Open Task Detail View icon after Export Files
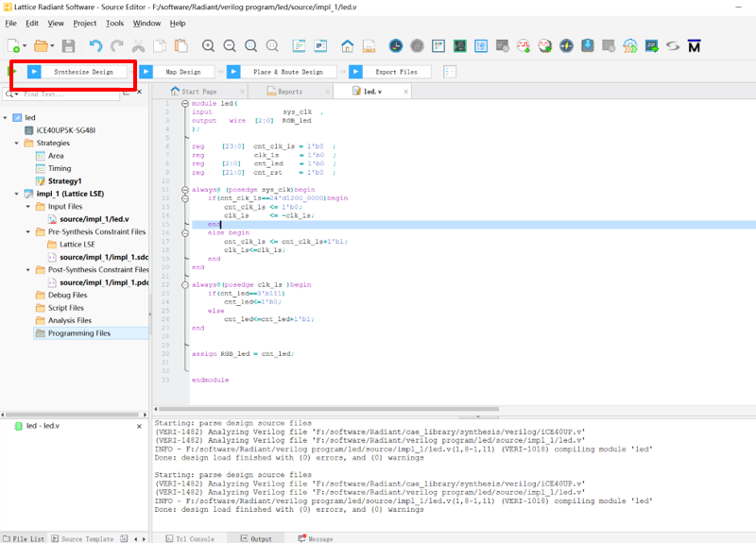The height and width of the screenshot is (543, 756). 450,72
